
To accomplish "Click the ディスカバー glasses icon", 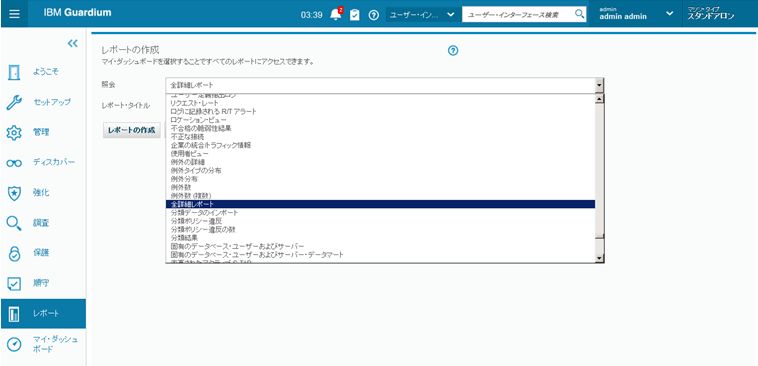I will (x=14, y=163).
